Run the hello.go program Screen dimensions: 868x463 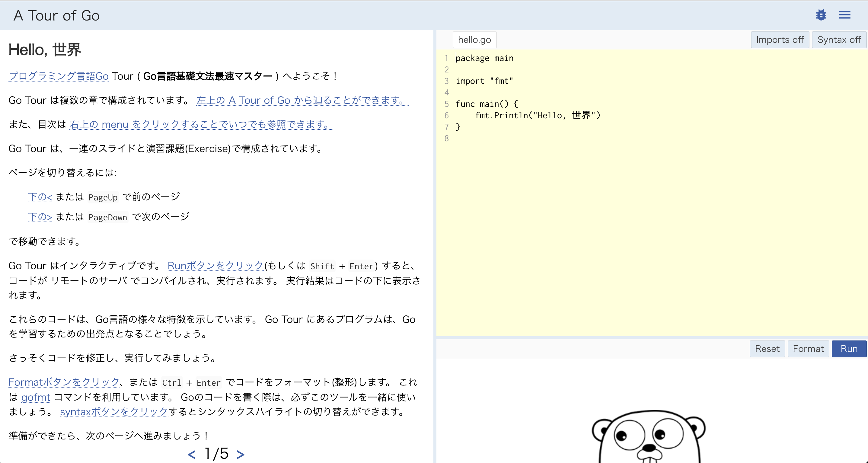click(x=849, y=349)
